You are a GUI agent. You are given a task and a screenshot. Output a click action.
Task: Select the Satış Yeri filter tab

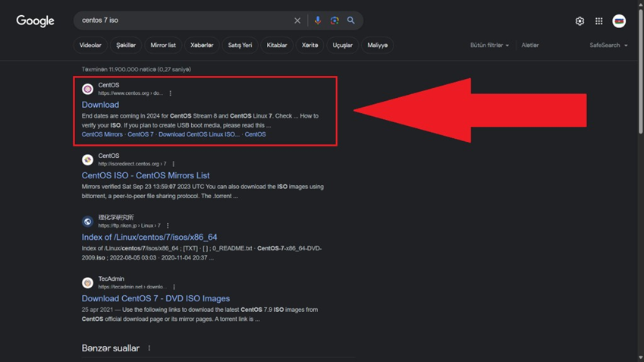[240, 46]
